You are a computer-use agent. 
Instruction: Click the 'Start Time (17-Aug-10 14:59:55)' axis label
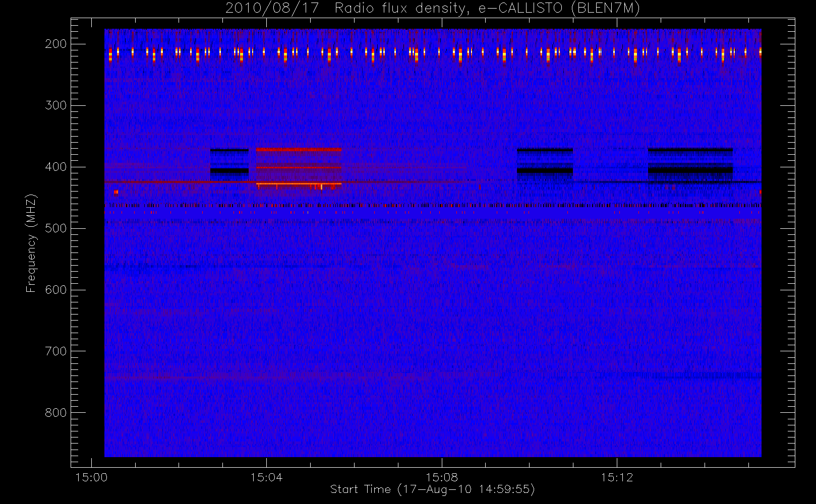(x=432, y=489)
